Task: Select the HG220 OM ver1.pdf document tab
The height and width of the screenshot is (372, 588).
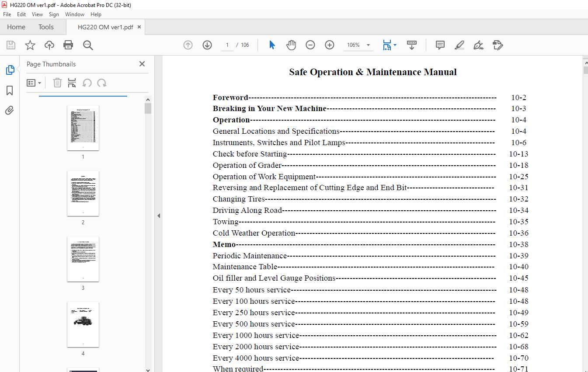Action: pos(105,27)
